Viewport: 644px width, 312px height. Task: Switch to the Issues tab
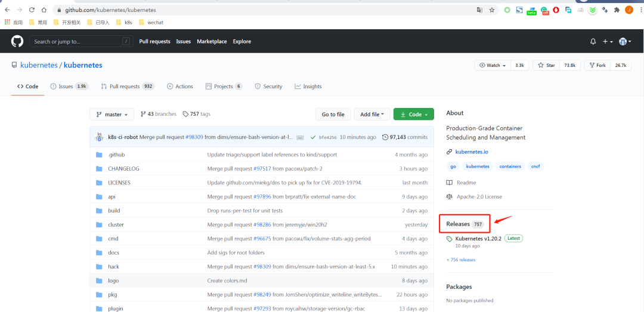tap(69, 87)
